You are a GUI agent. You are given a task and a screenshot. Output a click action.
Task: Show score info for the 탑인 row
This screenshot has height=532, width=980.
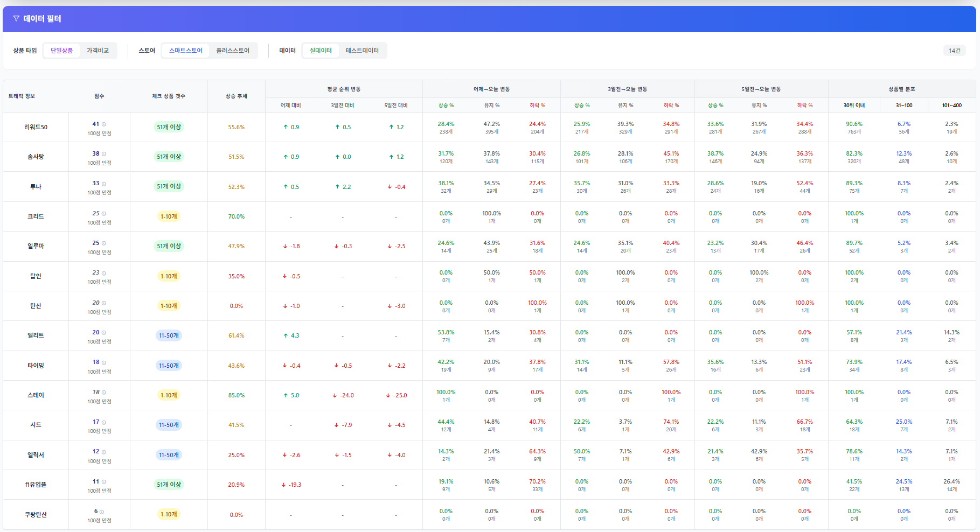tap(104, 273)
